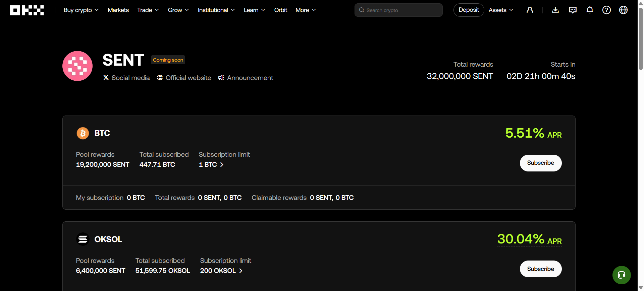Expand the 200 OKSOL subscription limit
The height and width of the screenshot is (291, 644).
[x=221, y=271]
